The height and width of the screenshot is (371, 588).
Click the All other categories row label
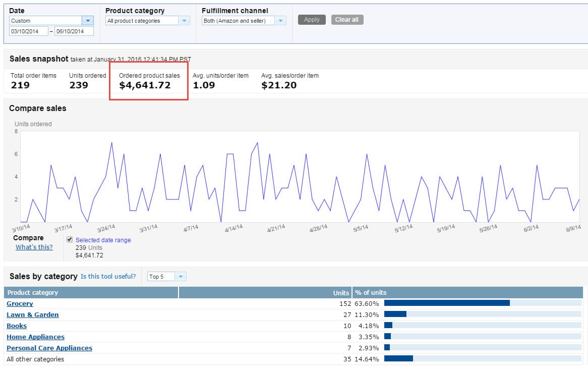[x=35, y=359]
